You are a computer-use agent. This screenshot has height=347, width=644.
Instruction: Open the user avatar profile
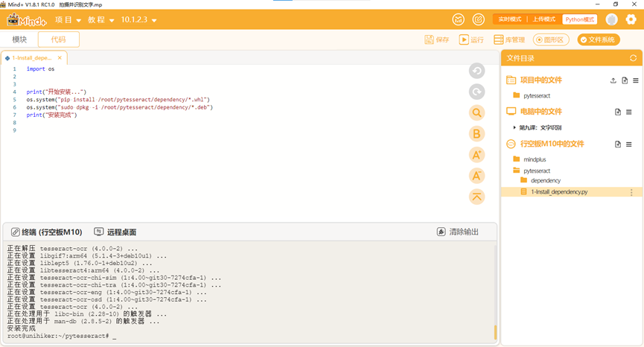click(611, 19)
